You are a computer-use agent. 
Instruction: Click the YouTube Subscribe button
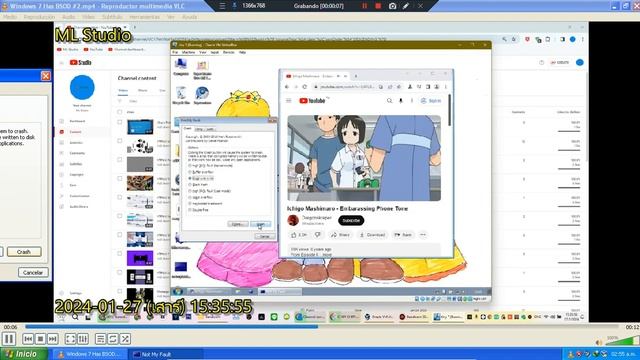(x=351, y=220)
